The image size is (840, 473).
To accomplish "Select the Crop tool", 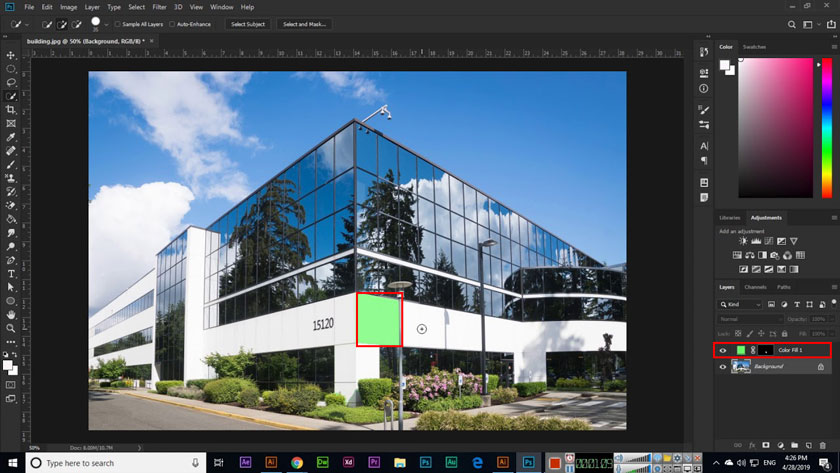I will tap(10, 110).
